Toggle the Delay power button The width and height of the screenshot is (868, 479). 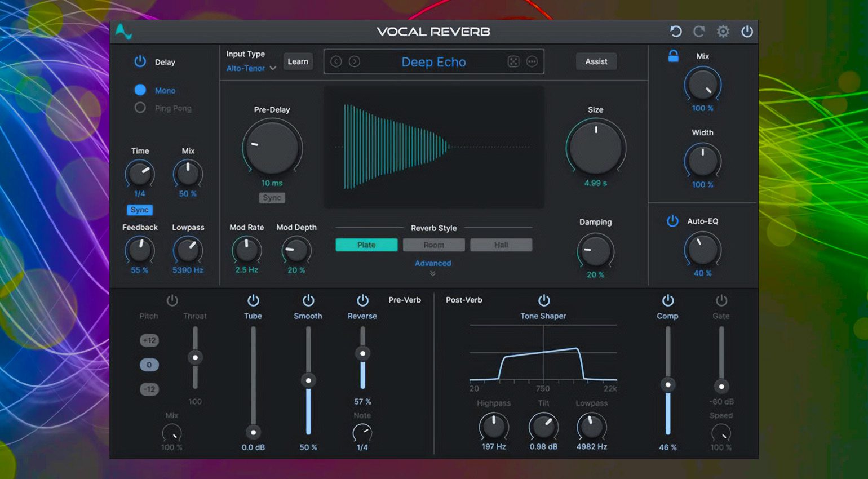[x=140, y=61]
